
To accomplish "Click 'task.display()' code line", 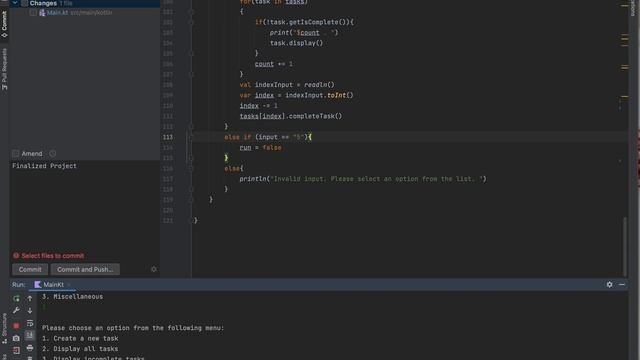I will tap(296, 43).
